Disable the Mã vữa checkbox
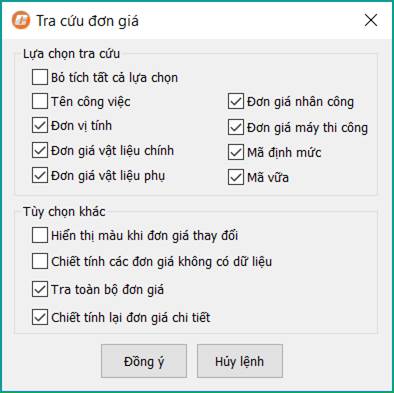This screenshot has height=393, width=394. (236, 177)
